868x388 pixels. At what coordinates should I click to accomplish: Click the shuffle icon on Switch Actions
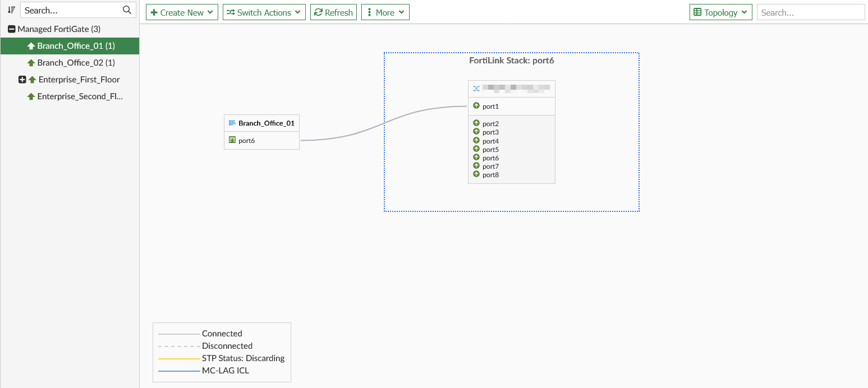tap(231, 12)
